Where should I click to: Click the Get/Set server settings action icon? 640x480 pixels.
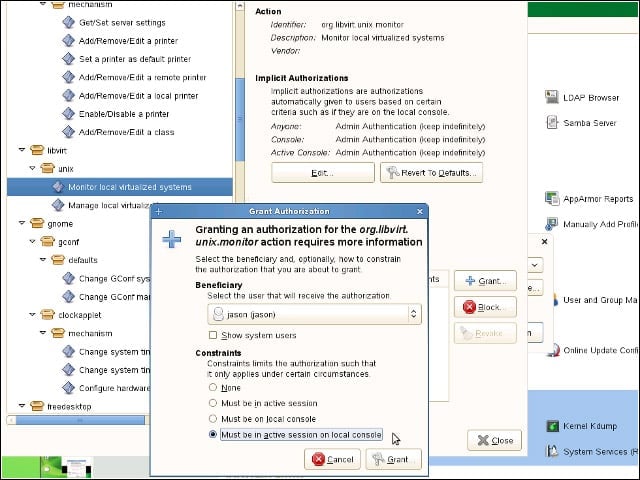click(x=68, y=22)
